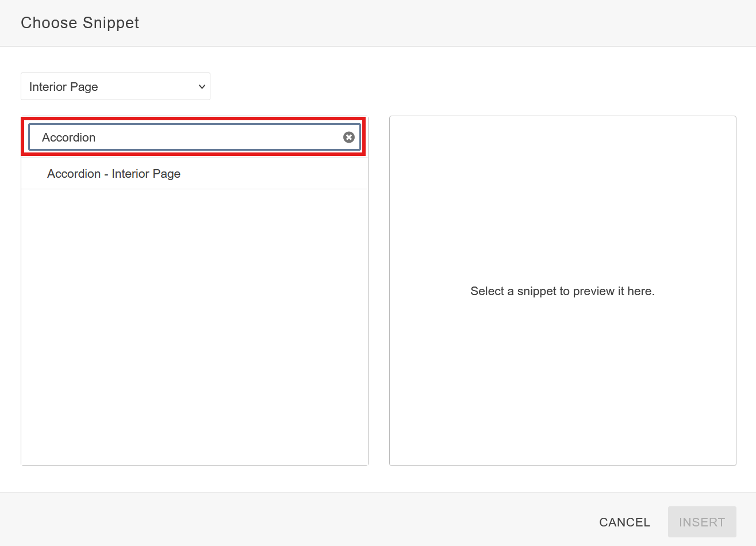Image resolution: width=756 pixels, height=546 pixels.
Task: Click the word Accordion in search box
Action: click(x=68, y=138)
